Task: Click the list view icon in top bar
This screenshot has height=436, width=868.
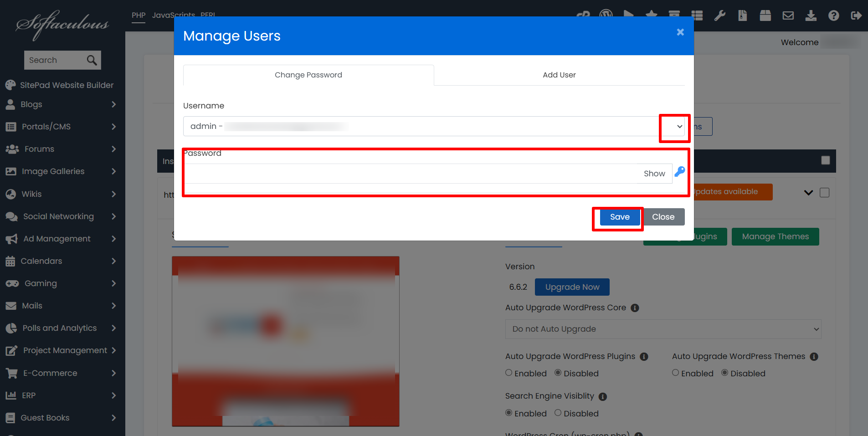Action: tap(697, 16)
